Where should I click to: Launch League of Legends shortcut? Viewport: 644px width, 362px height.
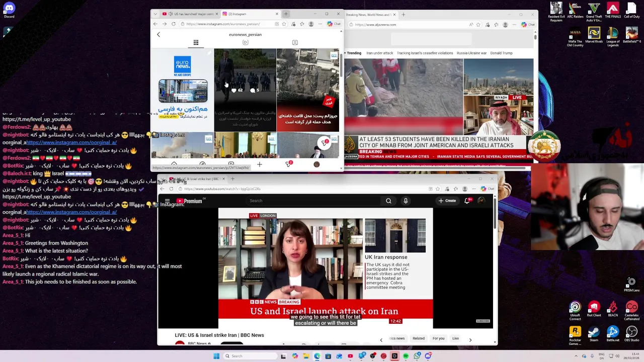point(613,38)
